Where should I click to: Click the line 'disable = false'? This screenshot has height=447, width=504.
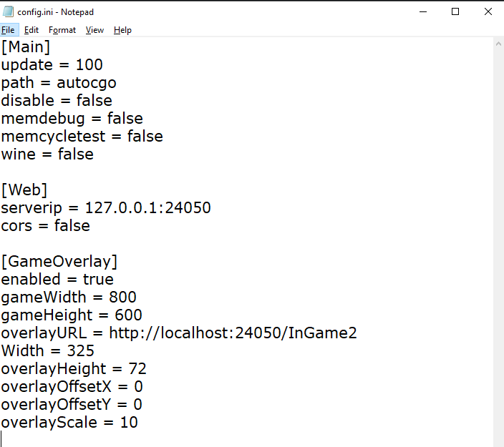point(57,101)
